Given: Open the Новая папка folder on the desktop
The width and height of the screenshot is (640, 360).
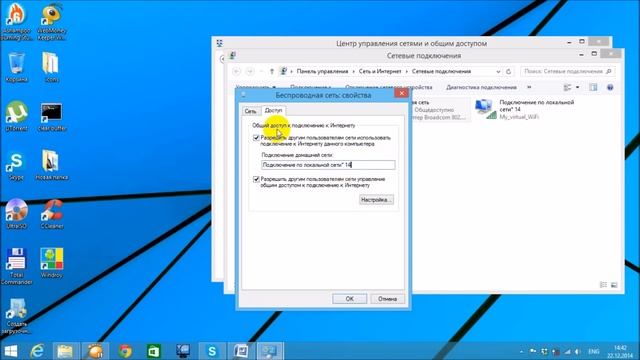Looking at the screenshot, I should click(x=51, y=165).
